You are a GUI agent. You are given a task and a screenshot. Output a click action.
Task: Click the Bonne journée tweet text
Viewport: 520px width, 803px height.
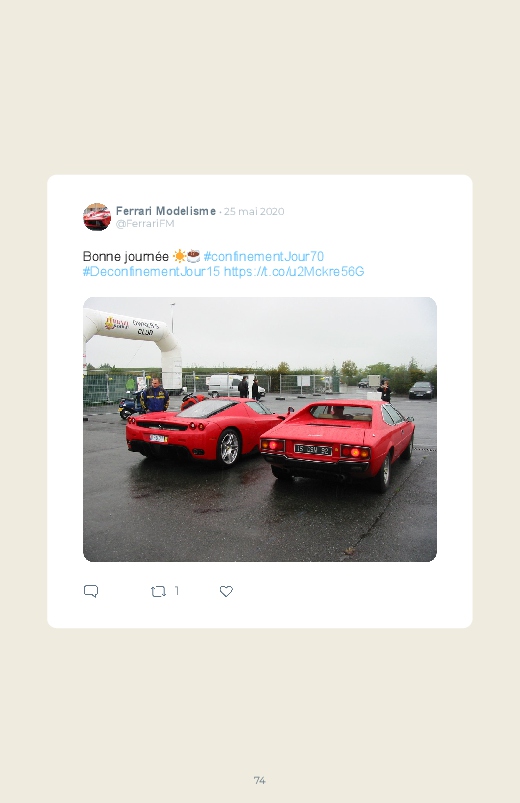tap(126, 256)
